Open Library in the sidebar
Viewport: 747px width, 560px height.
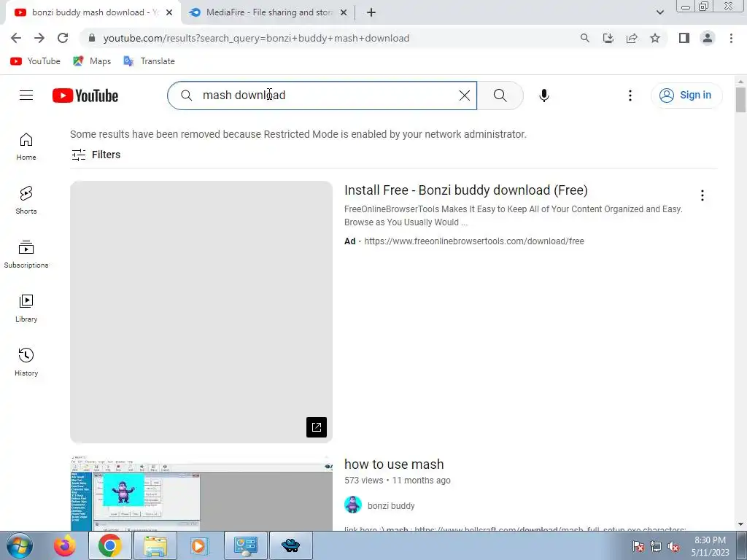click(x=26, y=308)
